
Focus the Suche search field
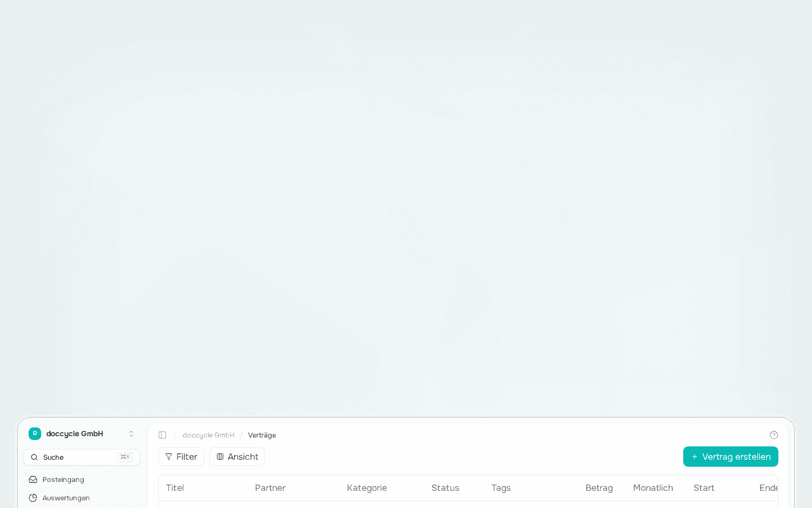[x=82, y=457]
